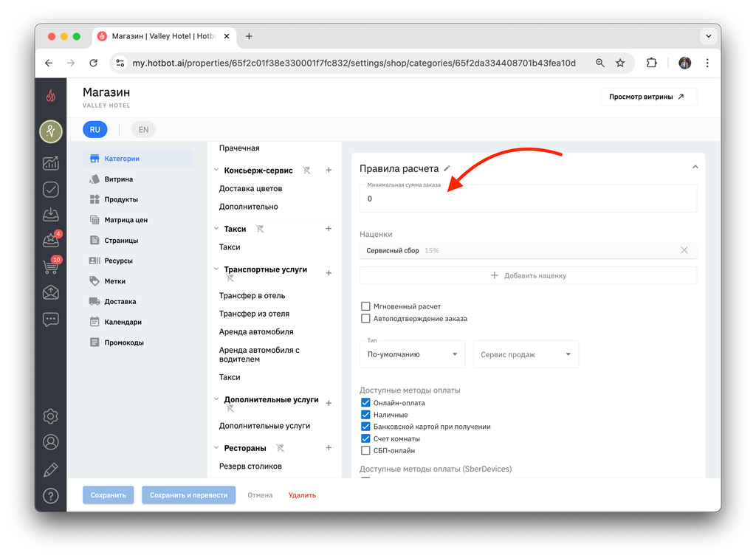This screenshot has width=756, height=558.
Task: Collapse the Такси category group
Action: (x=216, y=228)
